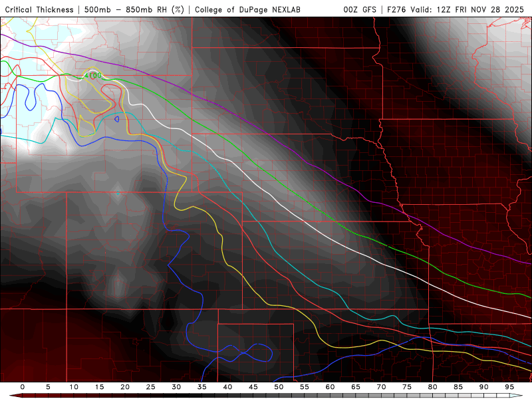Click the dark red left arrow end of the colorbar
Viewport: 532px width, 399px height.
tap(15, 396)
